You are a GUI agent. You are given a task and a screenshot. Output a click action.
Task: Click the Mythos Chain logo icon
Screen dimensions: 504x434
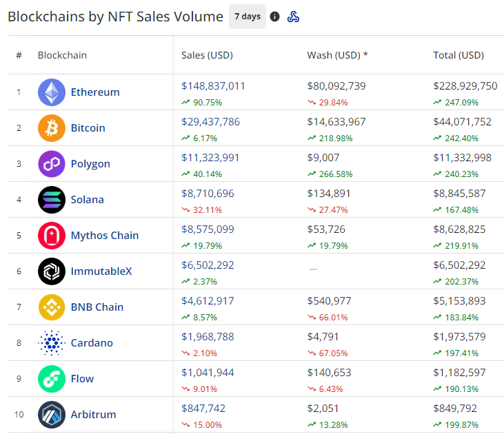[52, 236]
